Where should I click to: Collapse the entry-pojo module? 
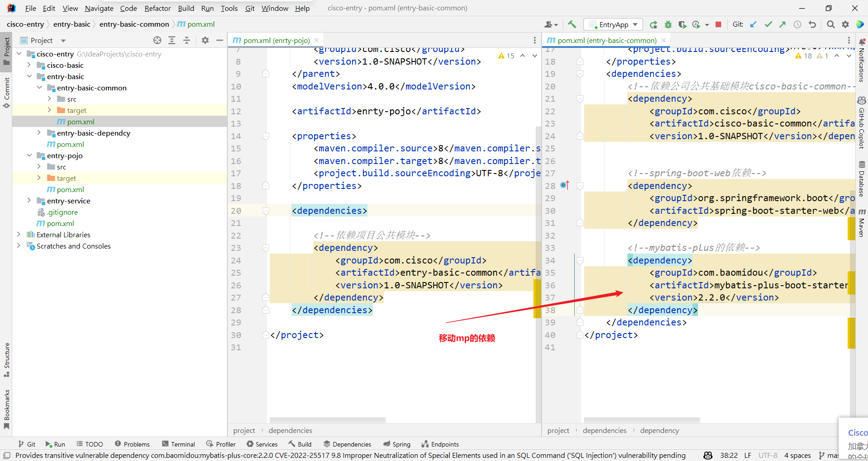29,155
